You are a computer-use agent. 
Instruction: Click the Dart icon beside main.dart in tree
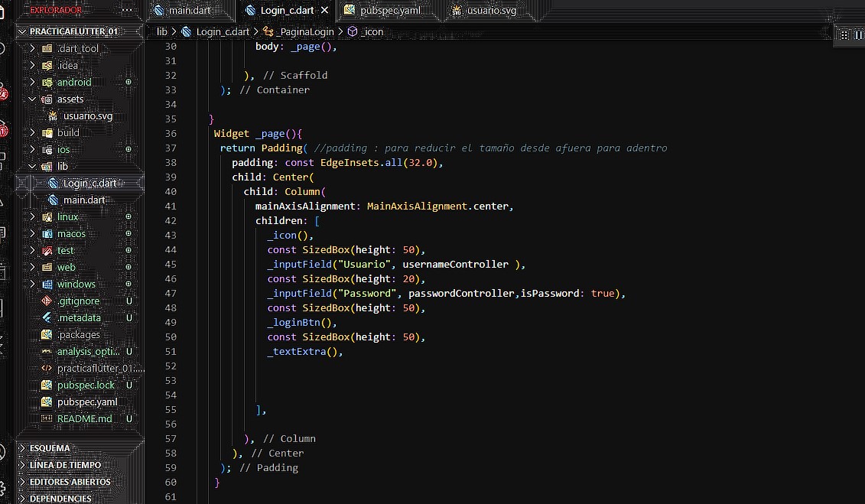coord(54,200)
